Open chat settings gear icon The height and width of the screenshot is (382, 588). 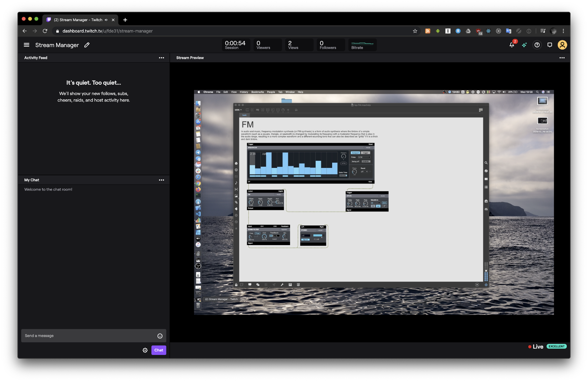point(145,350)
